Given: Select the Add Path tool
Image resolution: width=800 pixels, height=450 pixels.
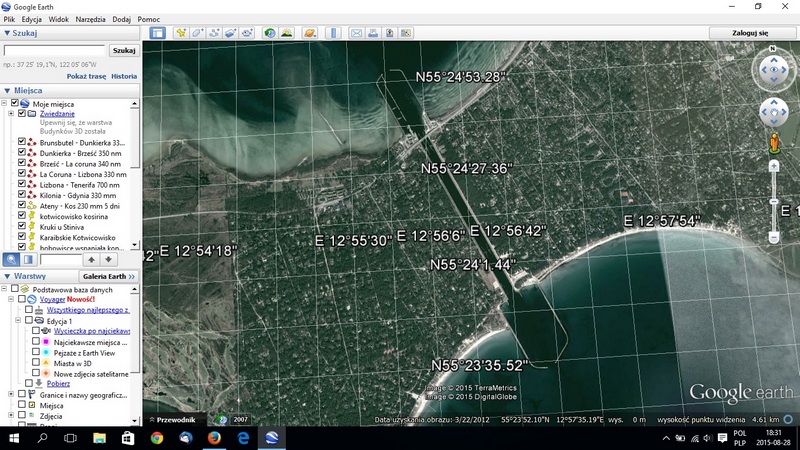Looking at the screenshot, I should [x=214, y=33].
